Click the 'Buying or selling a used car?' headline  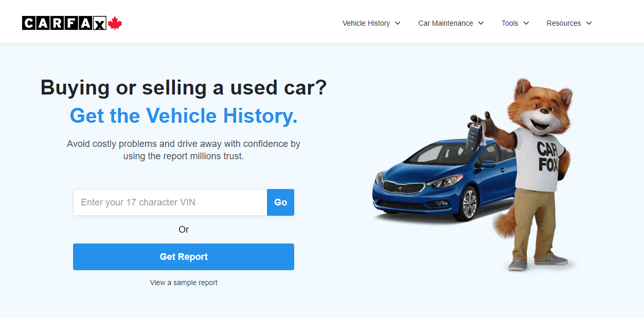point(184,87)
